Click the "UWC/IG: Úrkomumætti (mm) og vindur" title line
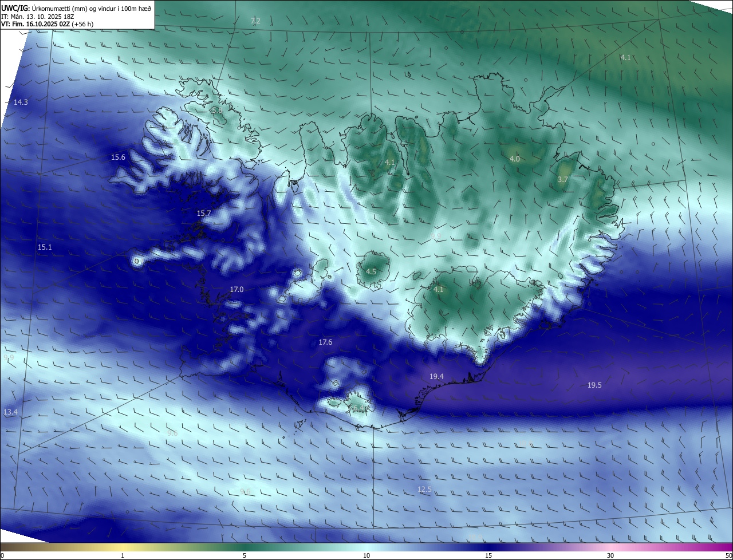Image resolution: width=733 pixels, height=560 pixels. (76, 8)
